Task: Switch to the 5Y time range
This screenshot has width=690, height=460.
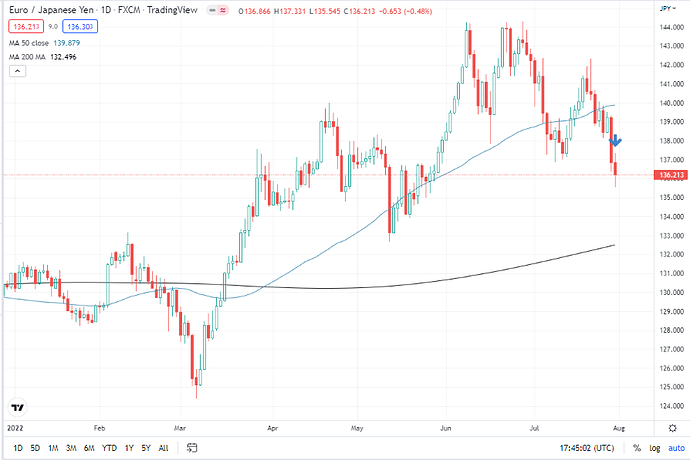Action: coord(146,448)
